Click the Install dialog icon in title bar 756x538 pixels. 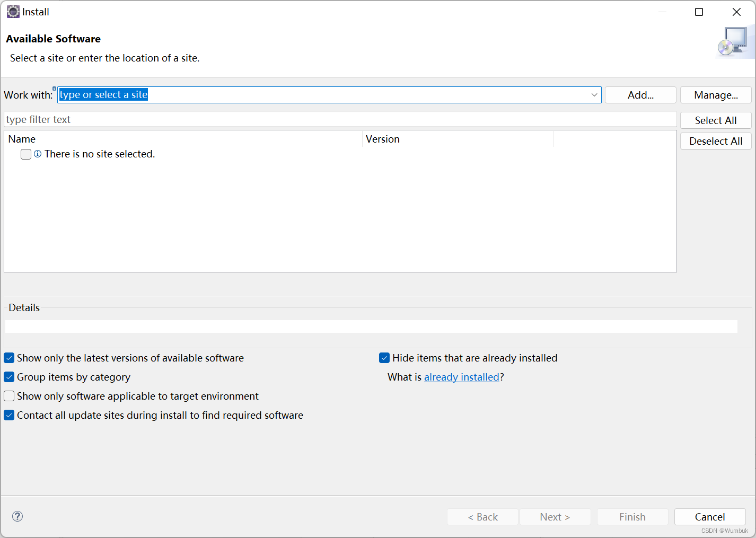pos(13,11)
